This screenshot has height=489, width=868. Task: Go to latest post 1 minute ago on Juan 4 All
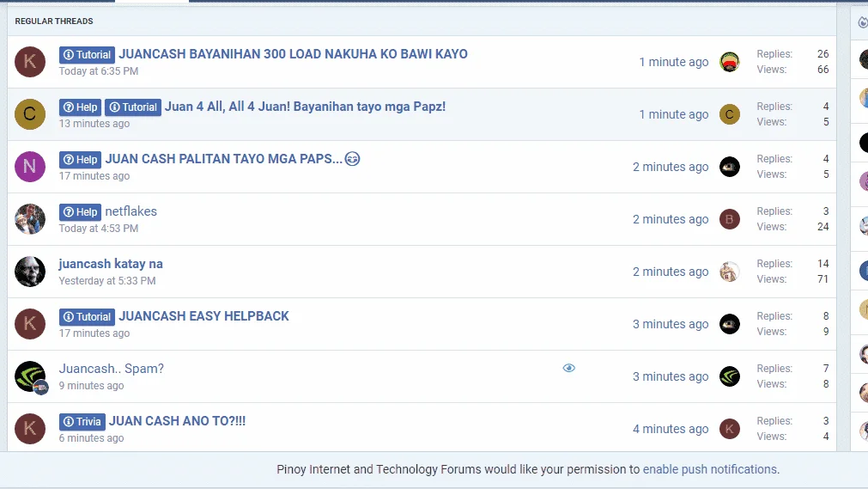(x=674, y=114)
